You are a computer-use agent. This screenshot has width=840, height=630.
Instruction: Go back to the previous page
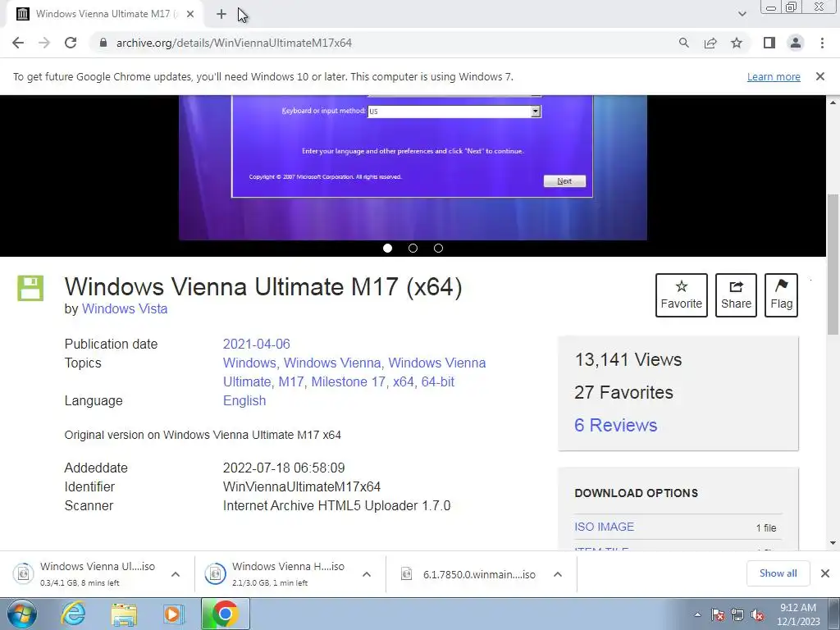click(18, 43)
